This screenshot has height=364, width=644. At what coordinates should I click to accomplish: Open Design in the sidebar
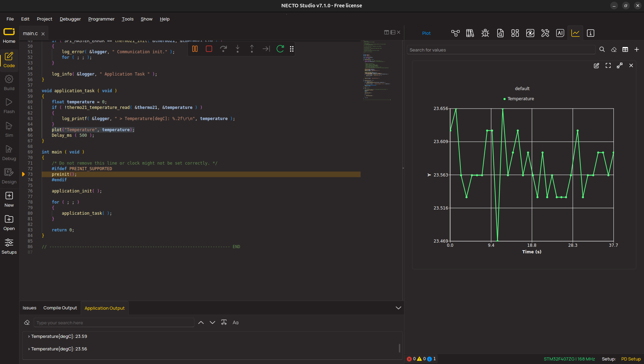pyautogui.click(x=9, y=176)
